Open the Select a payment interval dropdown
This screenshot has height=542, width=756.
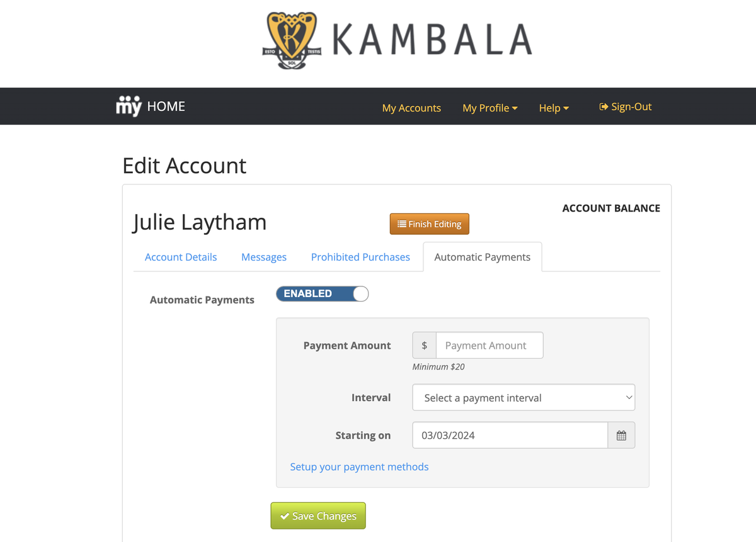[524, 398]
